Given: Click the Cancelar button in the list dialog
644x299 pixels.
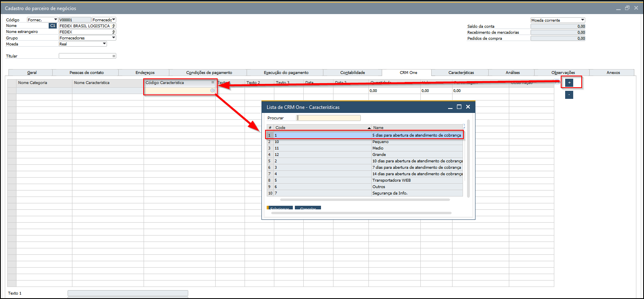Looking at the screenshot, I should tap(308, 208).
